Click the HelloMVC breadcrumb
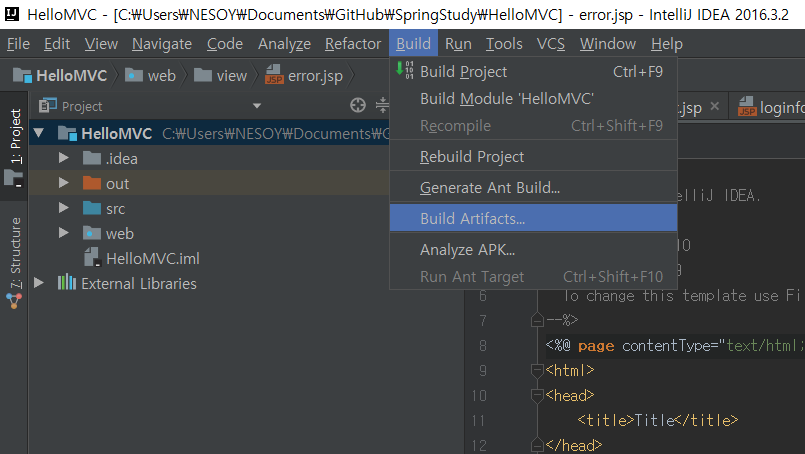 pos(60,75)
